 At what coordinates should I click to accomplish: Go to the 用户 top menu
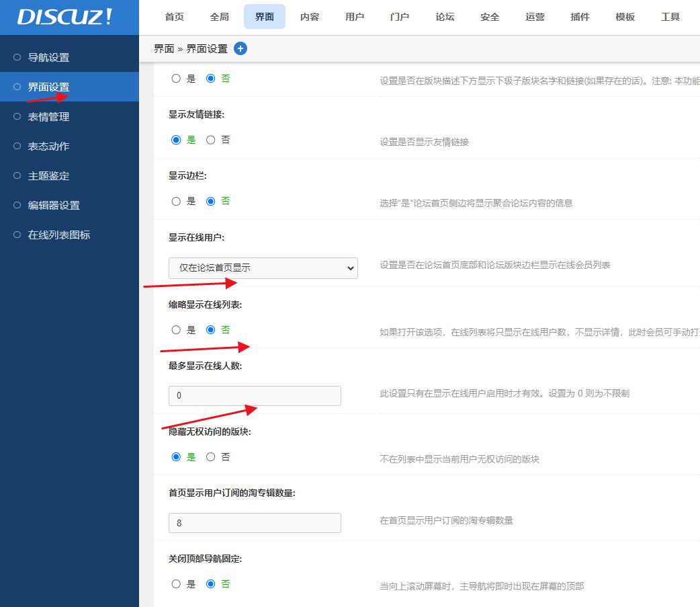(355, 17)
